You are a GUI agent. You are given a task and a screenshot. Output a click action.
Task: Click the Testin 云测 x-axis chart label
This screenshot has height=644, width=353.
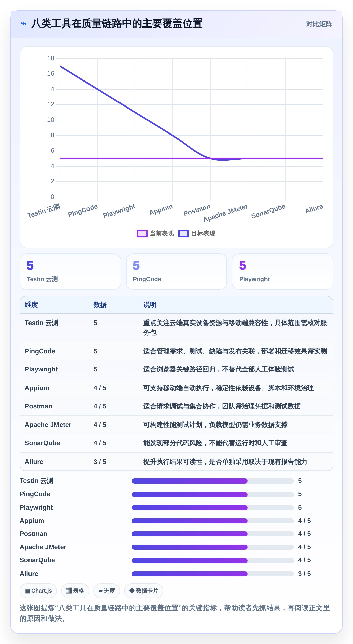coord(44,211)
